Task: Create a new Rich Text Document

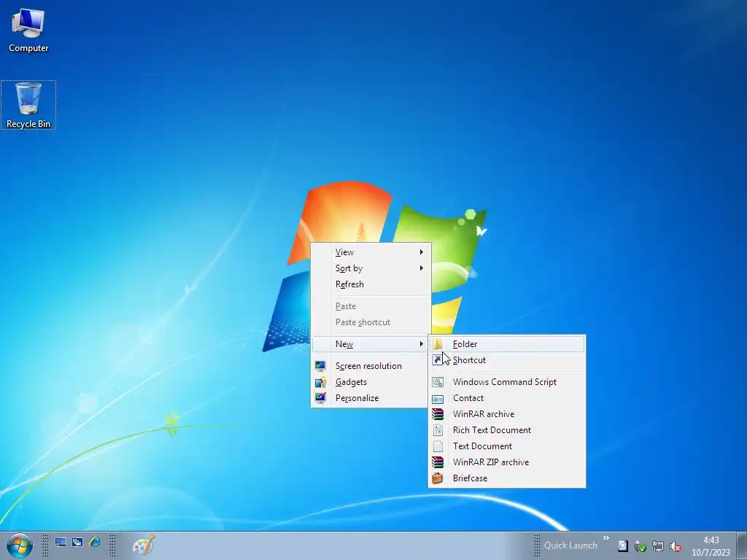Action: click(x=507, y=430)
